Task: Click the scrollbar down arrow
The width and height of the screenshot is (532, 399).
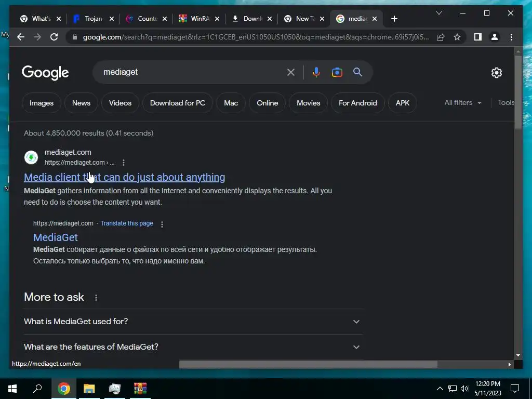Action: tap(518, 355)
